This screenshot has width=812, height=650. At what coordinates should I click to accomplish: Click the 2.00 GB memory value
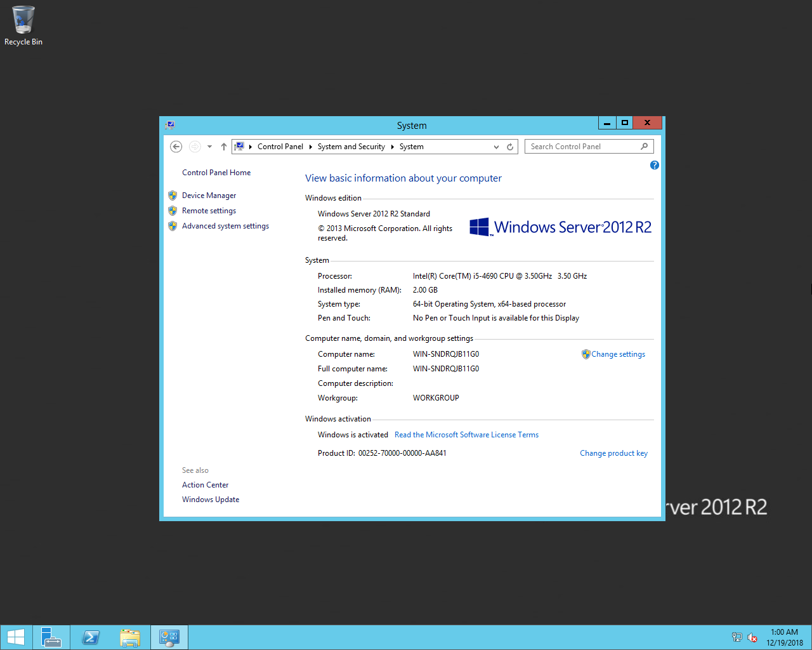point(425,290)
